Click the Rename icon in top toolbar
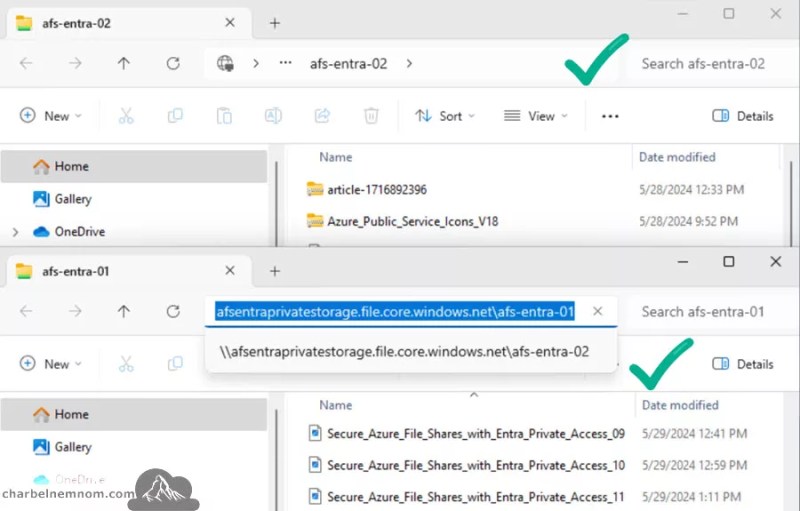 [x=273, y=116]
